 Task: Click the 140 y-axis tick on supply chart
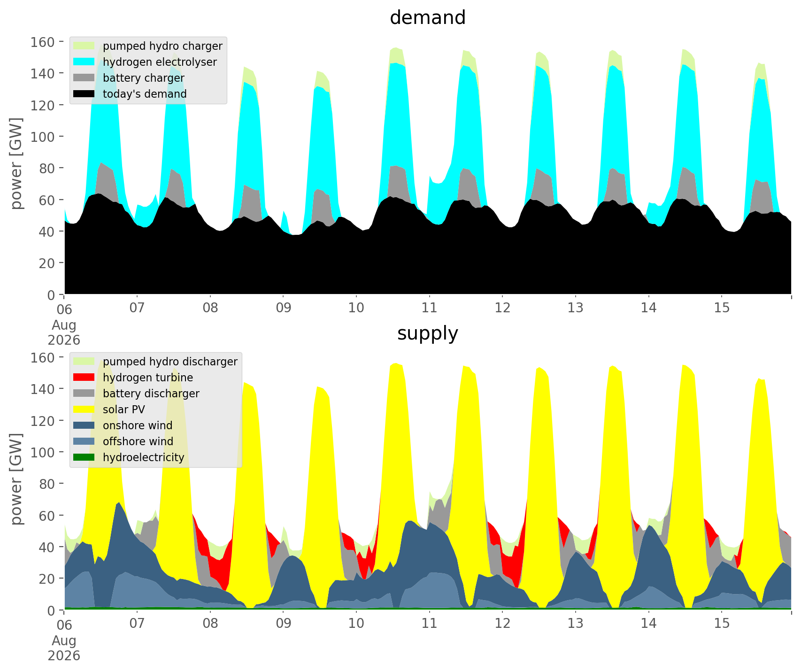pyautogui.click(x=43, y=389)
